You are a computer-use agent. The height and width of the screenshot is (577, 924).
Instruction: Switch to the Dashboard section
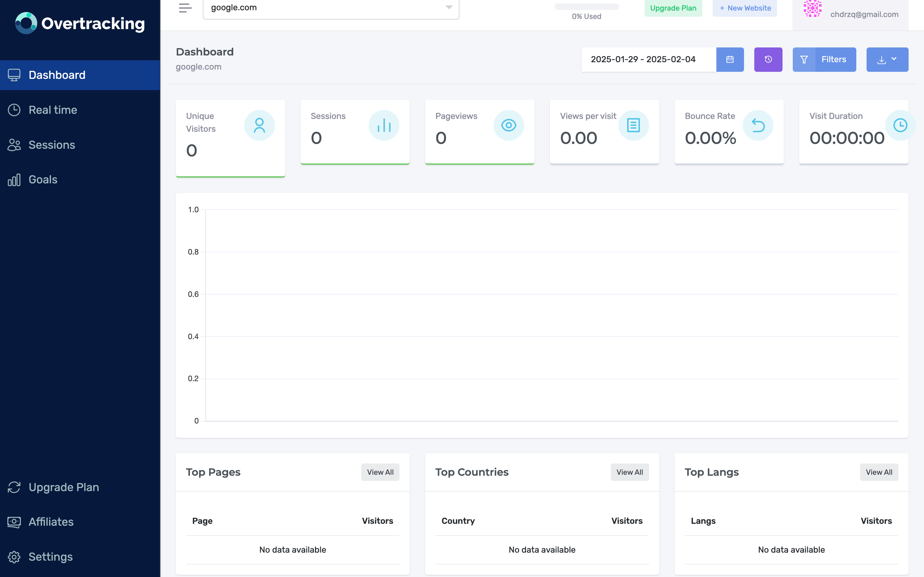(57, 75)
